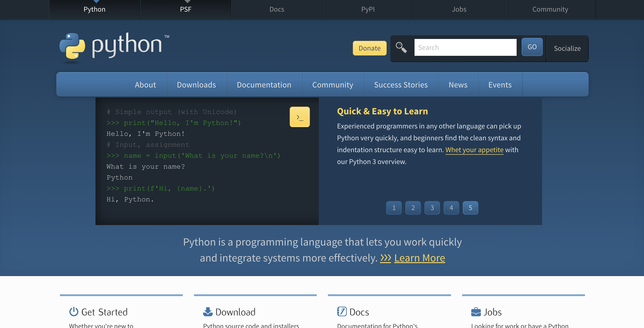The image size is (644, 328).
Task: Expand the Documentation navigation menu
Action: coord(264,85)
